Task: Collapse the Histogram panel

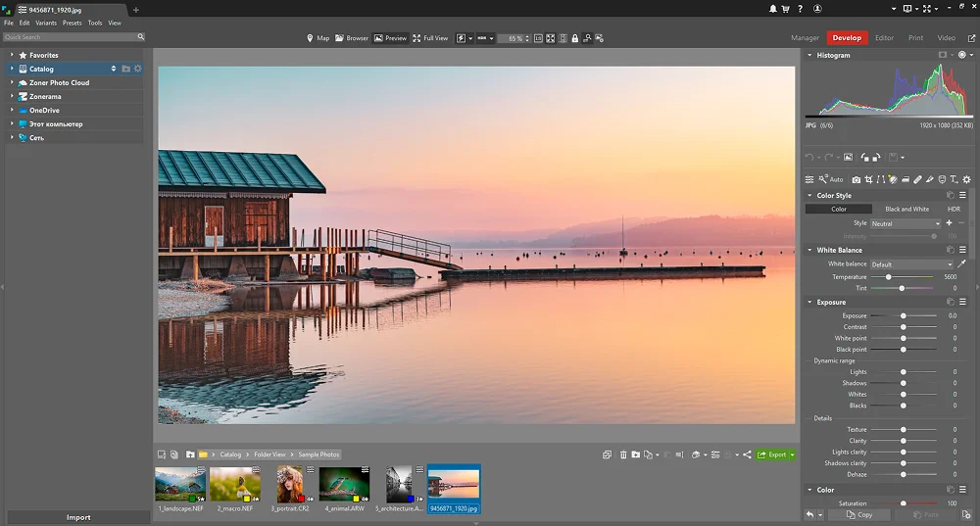Action: tap(810, 55)
